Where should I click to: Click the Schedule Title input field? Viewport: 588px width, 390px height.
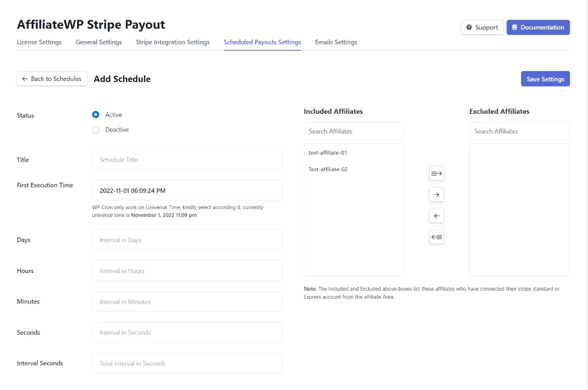click(187, 160)
